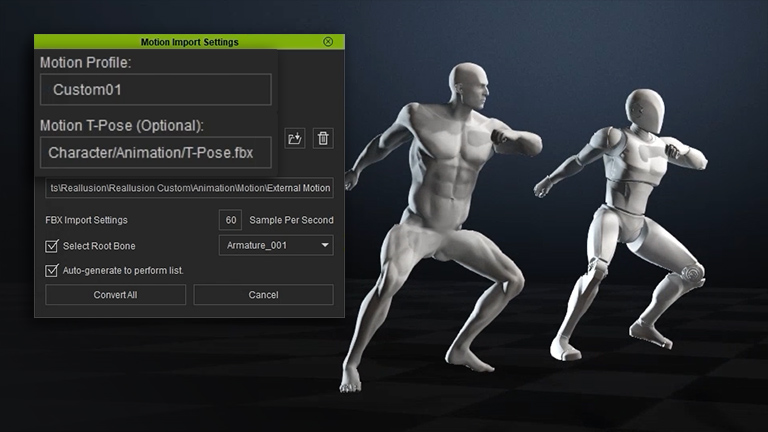Screen dimensions: 768x432
Task: Click the Motion Profile heading text
Action: pyautogui.click(x=85, y=62)
